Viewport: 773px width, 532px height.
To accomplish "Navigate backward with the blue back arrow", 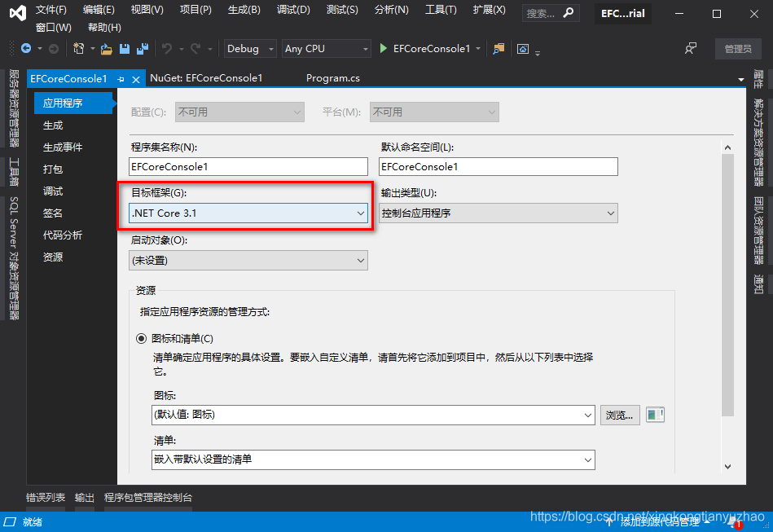I will click(x=26, y=48).
